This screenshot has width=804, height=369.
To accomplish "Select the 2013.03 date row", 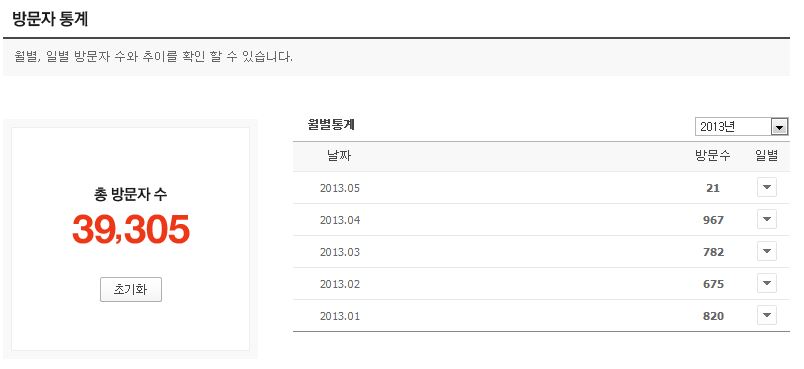I will [541, 252].
